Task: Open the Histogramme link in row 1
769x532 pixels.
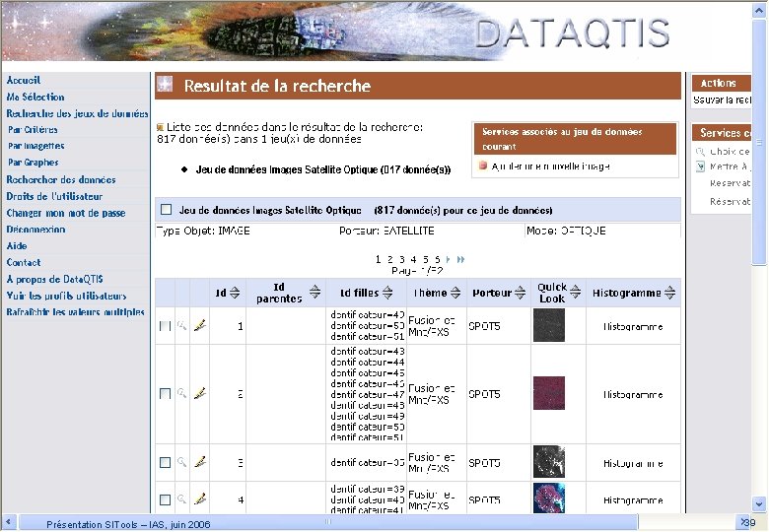Action: pyautogui.click(x=633, y=327)
